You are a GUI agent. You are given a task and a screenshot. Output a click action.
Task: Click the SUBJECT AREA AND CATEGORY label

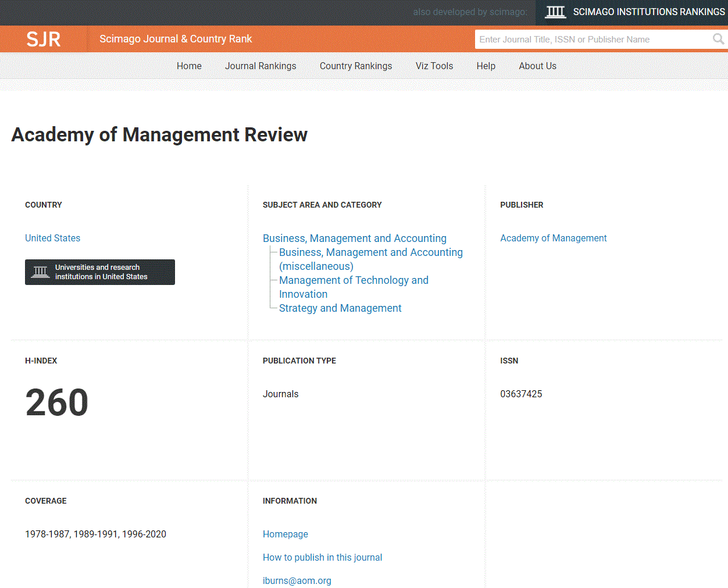coord(322,205)
